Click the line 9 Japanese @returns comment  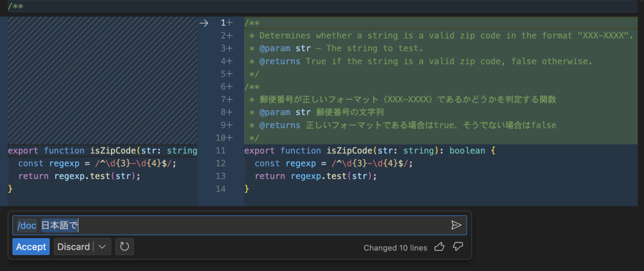click(402, 125)
